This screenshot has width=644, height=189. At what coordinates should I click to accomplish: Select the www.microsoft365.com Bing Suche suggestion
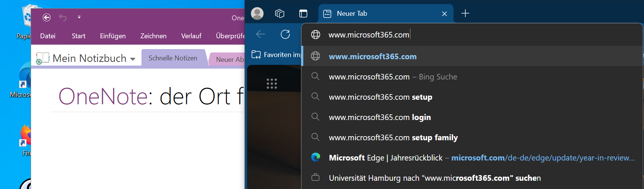tap(472, 76)
